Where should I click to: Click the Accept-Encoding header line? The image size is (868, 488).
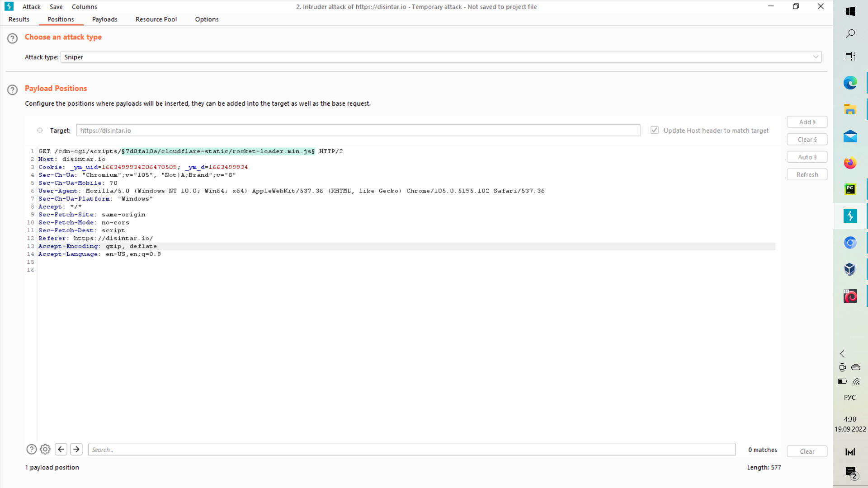tap(98, 246)
